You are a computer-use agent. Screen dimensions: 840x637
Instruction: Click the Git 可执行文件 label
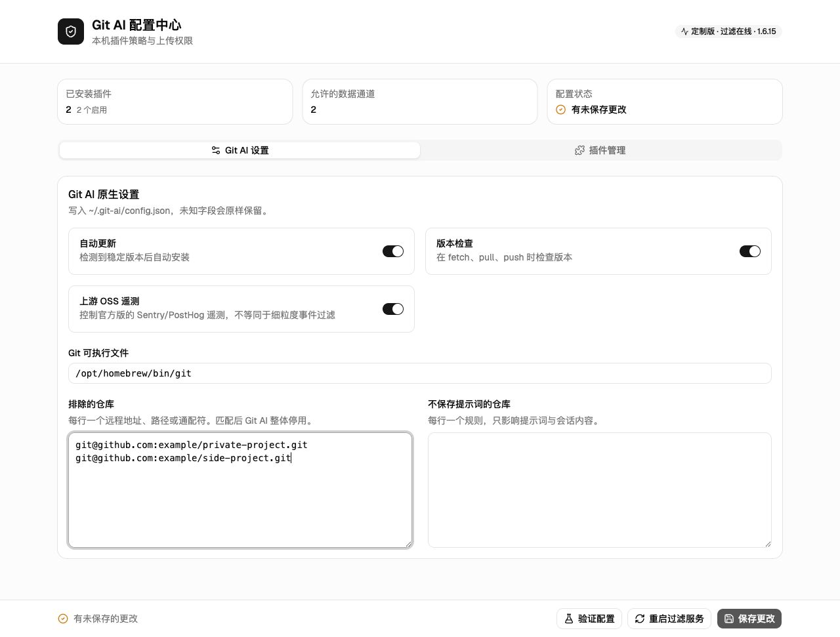pyautogui.click(x=98, y=353)
